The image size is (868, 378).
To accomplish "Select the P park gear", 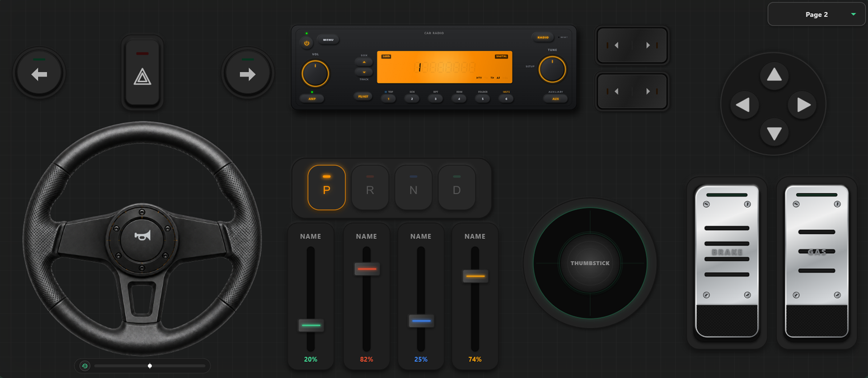I will point(327,188).
